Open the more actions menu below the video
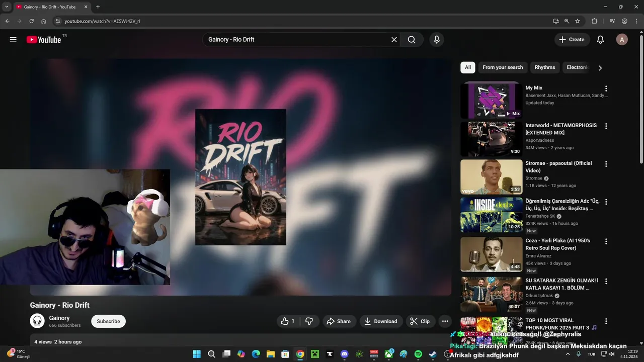This screenshot has height=362, width=644. (445, 321)
